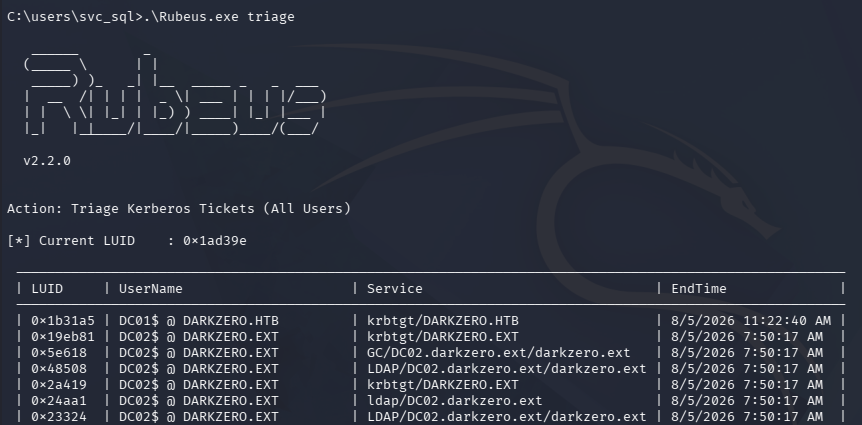Screen dimensions: 862x425
Task: Click GC/DC02.darkzero.ext/darkzero.ext service
Action: [x=498, y=352]
